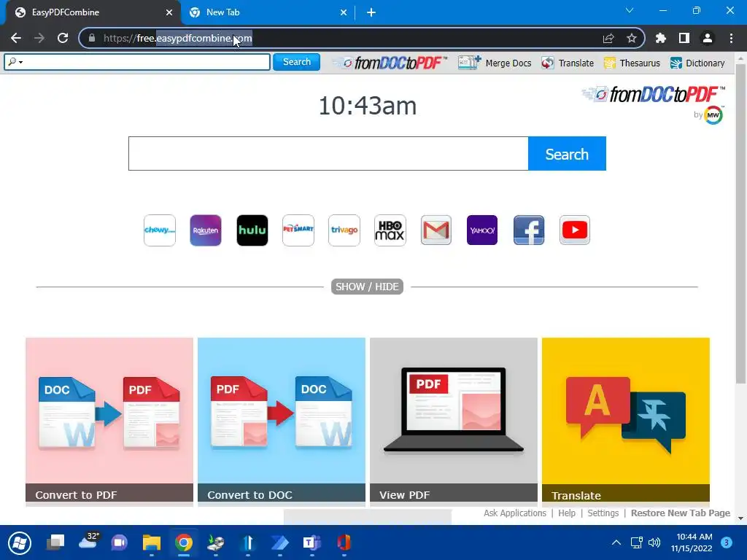Open the Facebook shortcut icon
The image size is (747, 560).
point(528,230)
